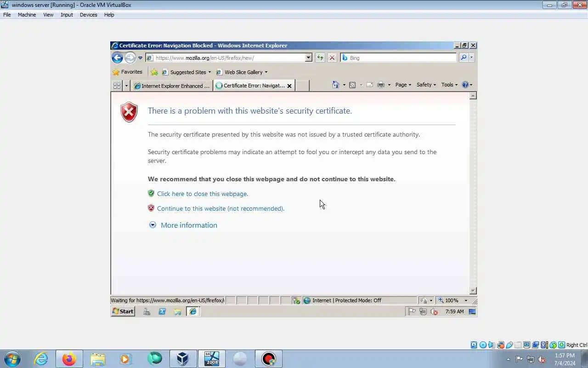Open the Safety menu dropdown
Viewport: 588px width, 368px height.
tap(426, 85)
